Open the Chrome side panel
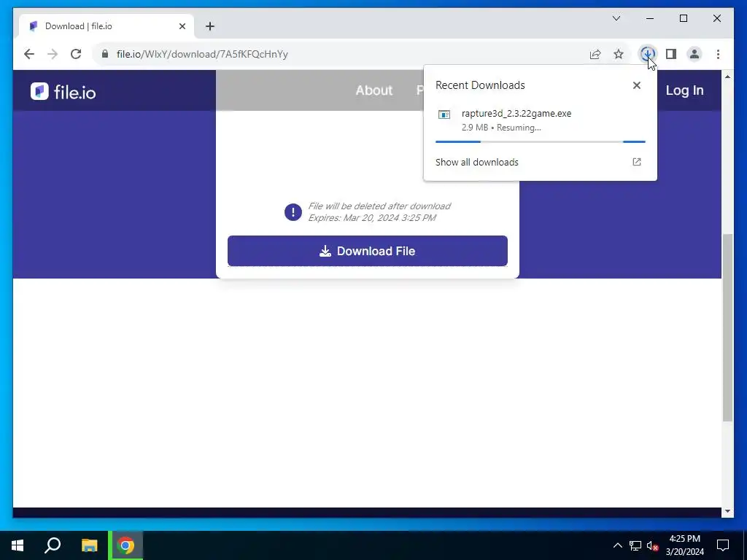Image resolution: width=747 pixels, height=560 pixels. 671,54
